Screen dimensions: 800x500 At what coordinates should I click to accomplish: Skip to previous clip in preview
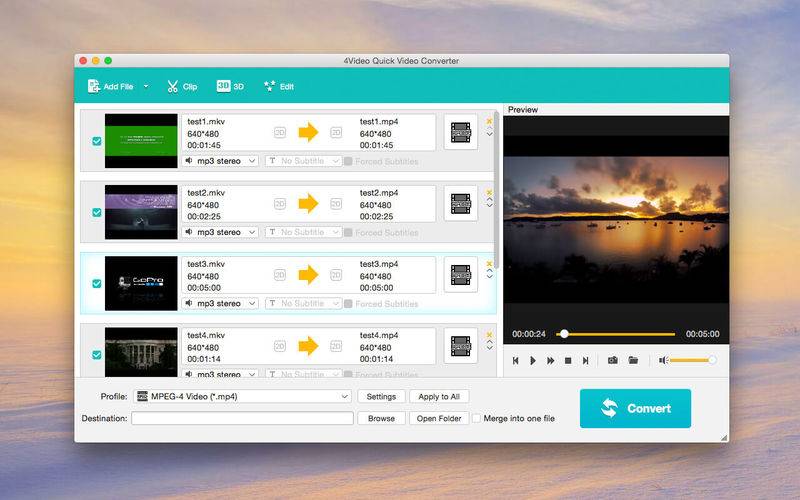click(515, 361)
